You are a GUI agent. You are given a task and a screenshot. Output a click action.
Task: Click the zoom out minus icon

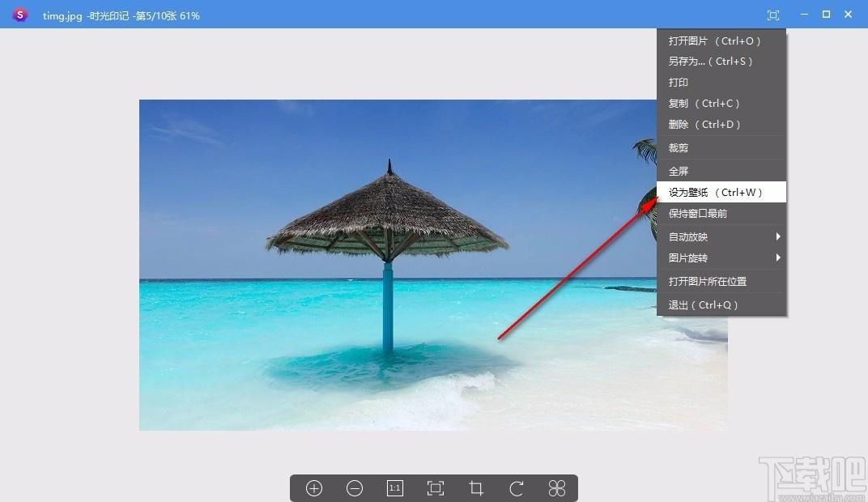tap(355, 488)
